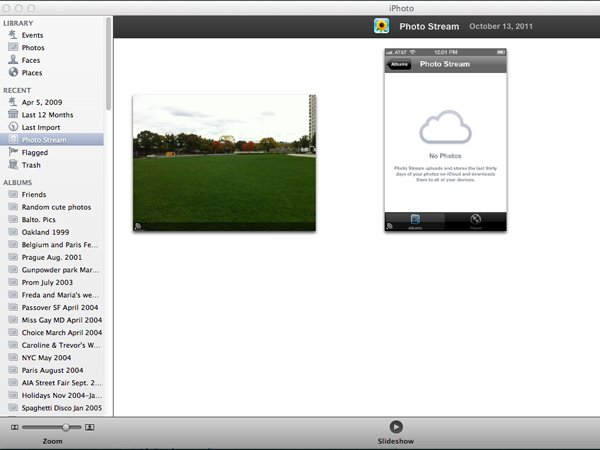Image resolution: width=600 pixels, height=450 pixels.
Task: Click the October 13, 2011 date text
Action: 501,26
